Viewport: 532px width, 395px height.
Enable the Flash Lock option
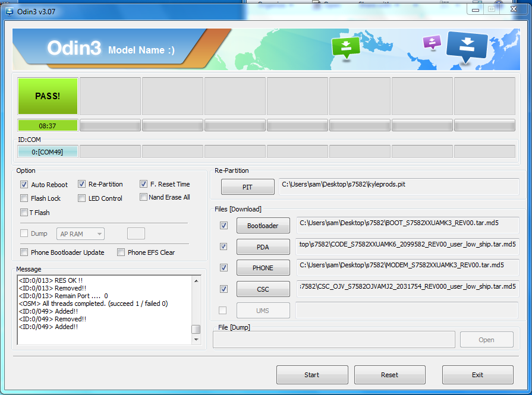[24, 198]
